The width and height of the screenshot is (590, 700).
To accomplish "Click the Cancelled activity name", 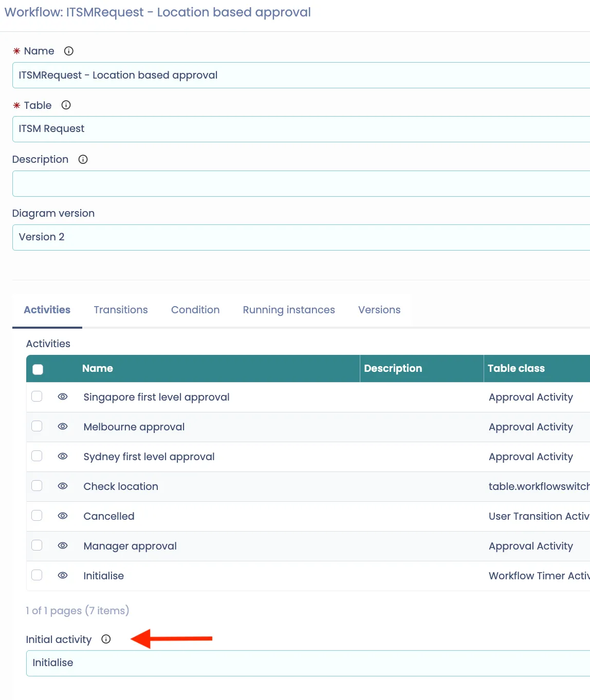I will (109, 516).
